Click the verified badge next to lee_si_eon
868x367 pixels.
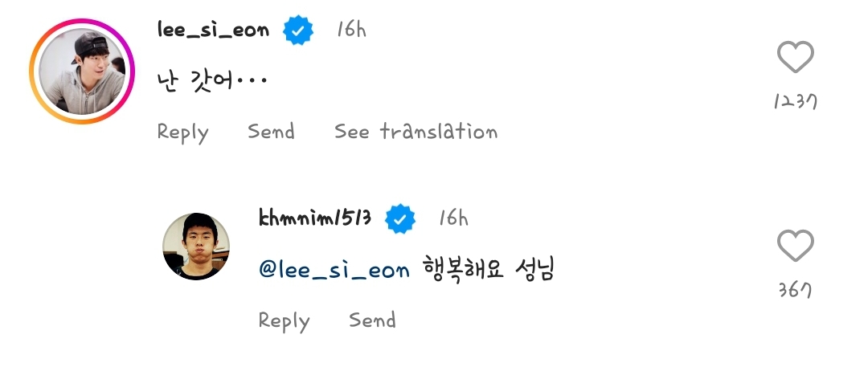tap(298, 30)
